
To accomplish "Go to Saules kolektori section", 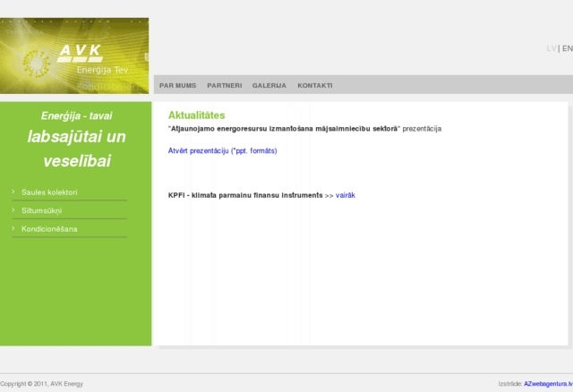I will pos(49,192).
